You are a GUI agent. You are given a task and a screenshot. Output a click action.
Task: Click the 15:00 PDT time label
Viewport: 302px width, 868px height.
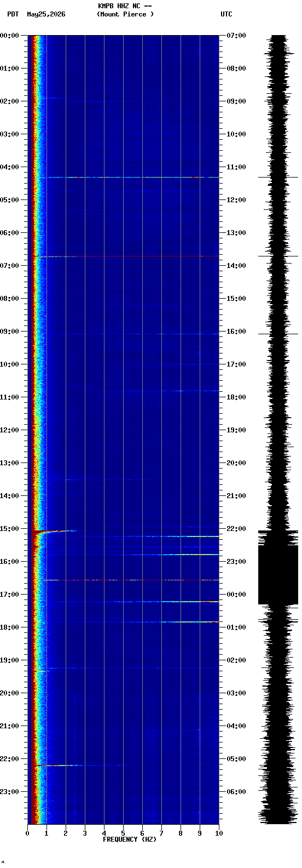pyautogui.click(x=9, y=529)
